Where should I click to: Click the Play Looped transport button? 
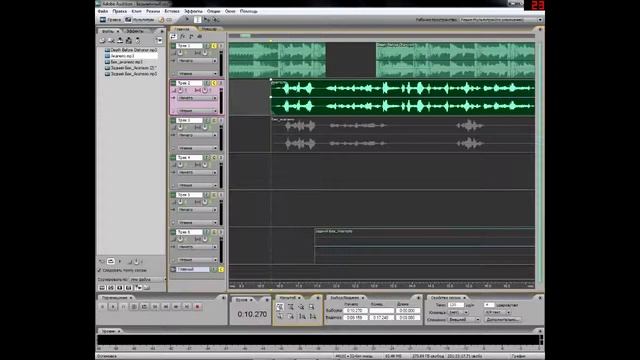pyautogui.click(x=144, y=307)
